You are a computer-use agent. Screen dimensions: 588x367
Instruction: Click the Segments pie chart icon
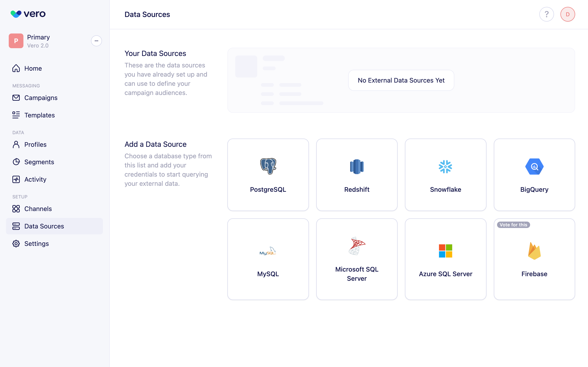click(x=16, y=162)
